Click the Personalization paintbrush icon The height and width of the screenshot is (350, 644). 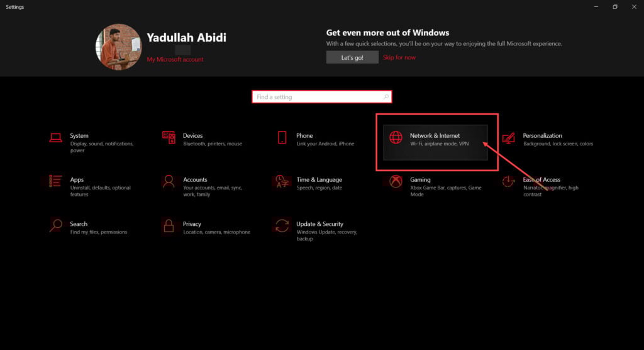[508, 138]
